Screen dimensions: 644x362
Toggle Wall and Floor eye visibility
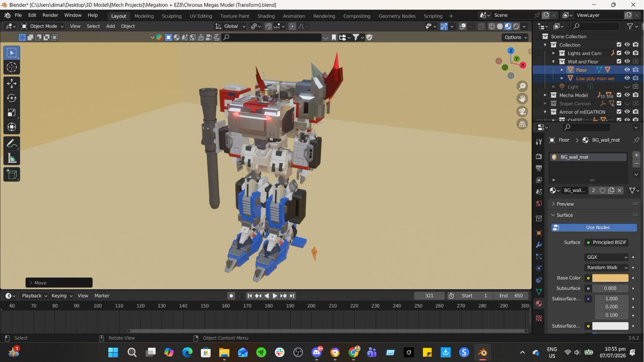tap(627, 61)
